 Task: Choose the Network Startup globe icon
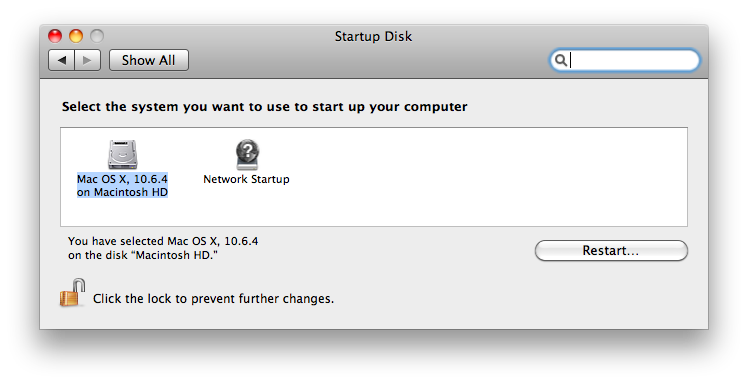247,155
